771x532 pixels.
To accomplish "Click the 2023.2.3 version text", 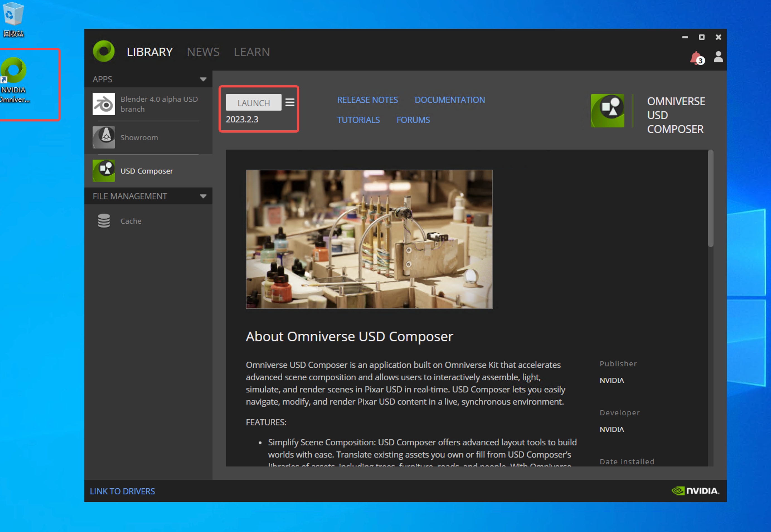I will (242, 119).
